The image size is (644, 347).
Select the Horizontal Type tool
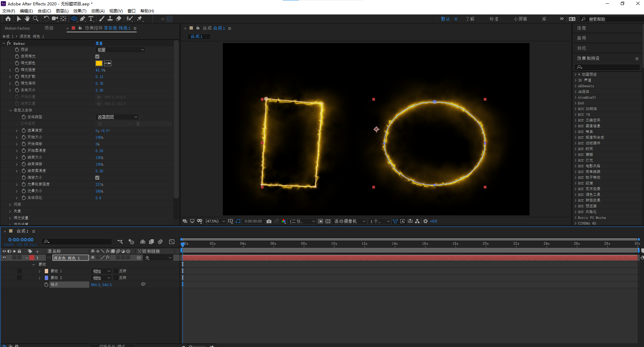coord(91,19)
